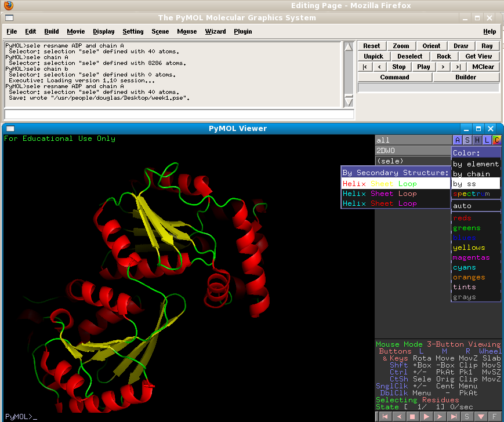Click the rewind-to-start icon in viewer playback bar
Image resolution: width=504 pixels, height=422 pixels.
point(384,416)
